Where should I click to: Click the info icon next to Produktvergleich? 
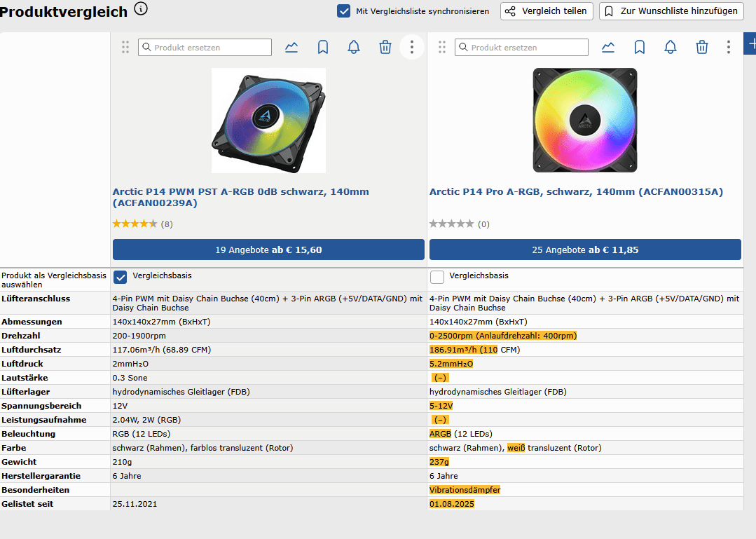point(141,8)
